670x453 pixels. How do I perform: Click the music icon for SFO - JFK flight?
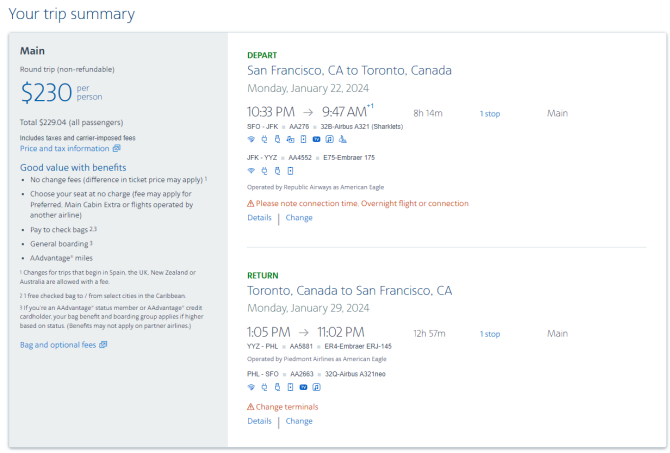pos(329,139)
